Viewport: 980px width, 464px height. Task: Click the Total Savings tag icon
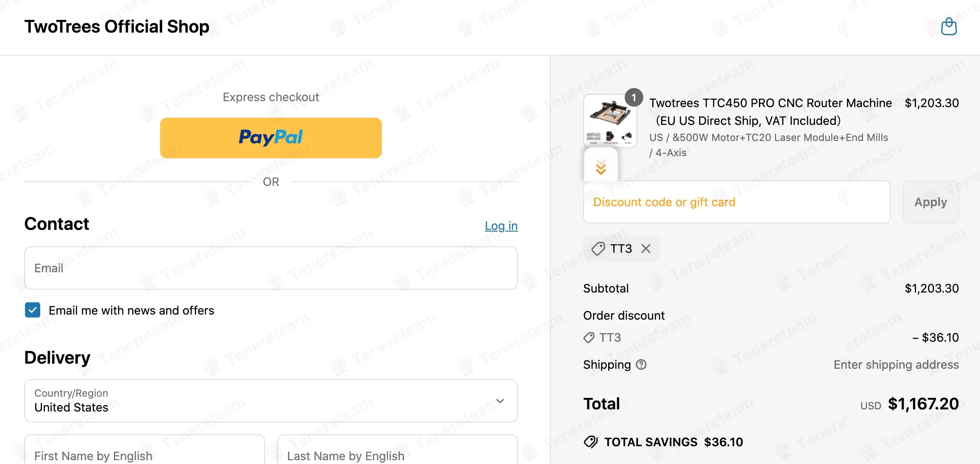point(590,442)
